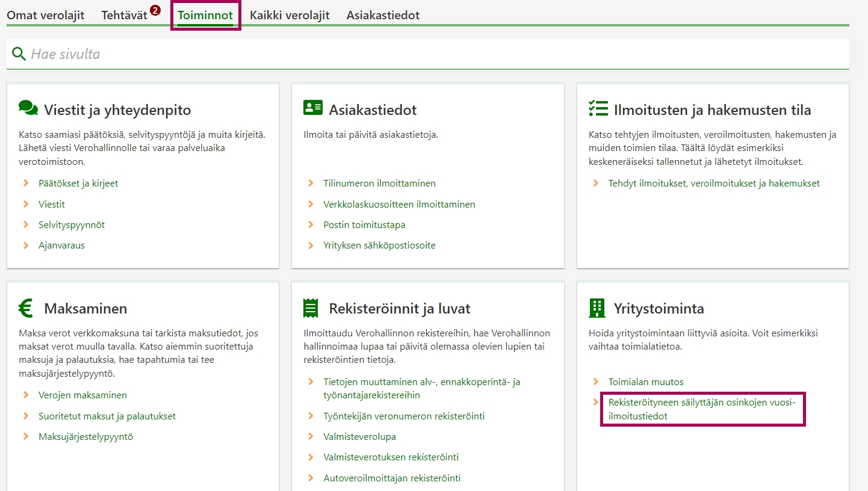The height and width of the screenshot is (491, 868).
Task: Open the Tilinumeron ilmoittaminen link
Action: 379,184
